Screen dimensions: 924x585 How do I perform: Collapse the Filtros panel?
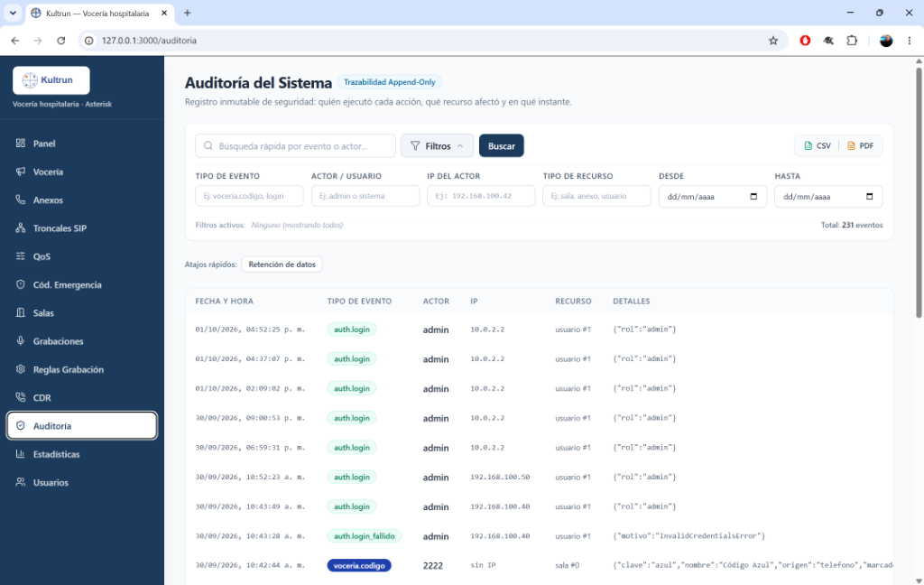tap(437, 145)
